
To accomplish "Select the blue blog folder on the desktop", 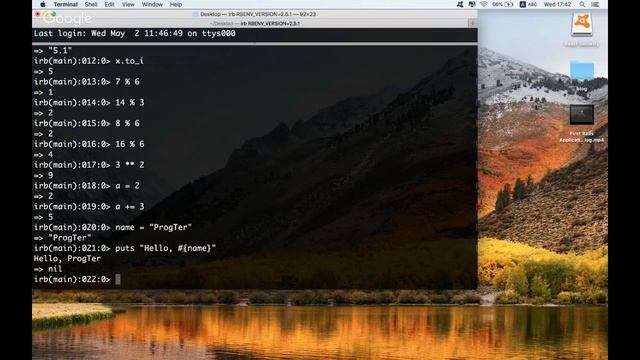I will click(x=582, y=70).
